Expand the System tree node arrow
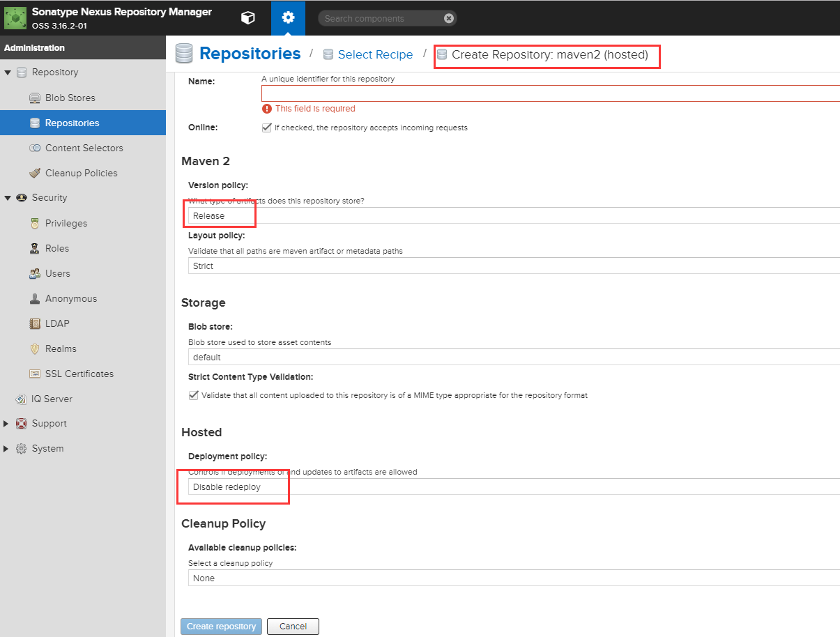The height and width of the screenshot is (637, 840). [x=7, y=449]
